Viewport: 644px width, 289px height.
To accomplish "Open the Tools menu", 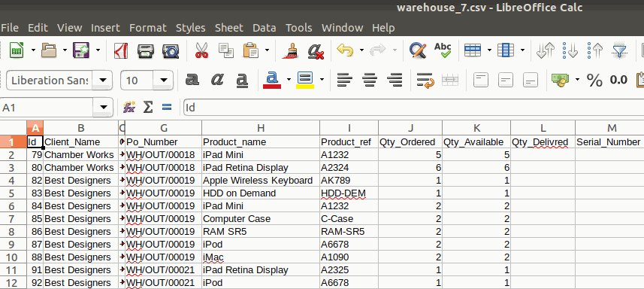I will tap(298, 28).
